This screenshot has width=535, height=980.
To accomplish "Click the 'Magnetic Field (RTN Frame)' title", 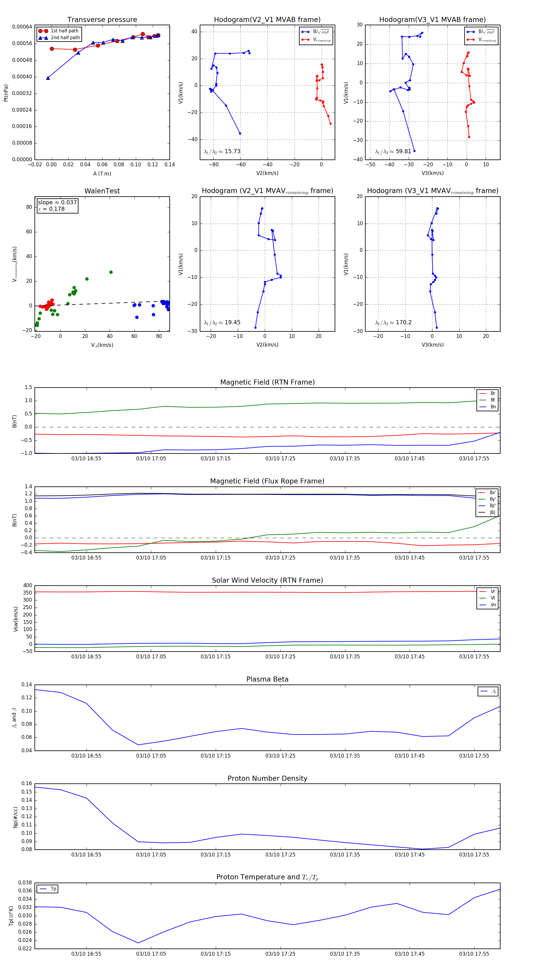I will tap(267, 382).
